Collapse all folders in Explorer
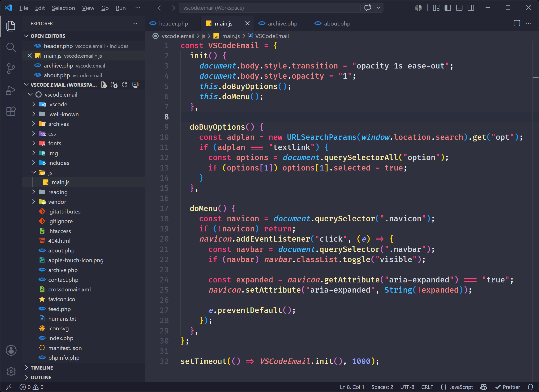This screenshot has width=539, height=392. [x=135, y=85]
